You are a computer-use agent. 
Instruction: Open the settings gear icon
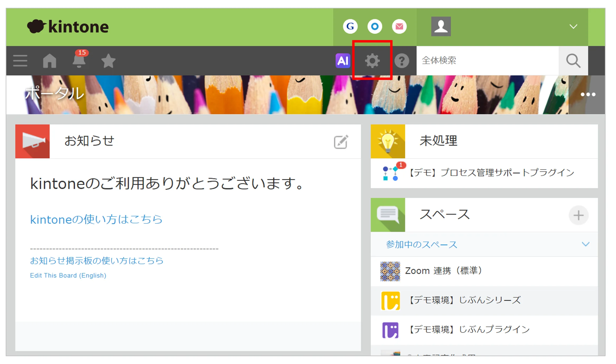[x=372, y=61]
